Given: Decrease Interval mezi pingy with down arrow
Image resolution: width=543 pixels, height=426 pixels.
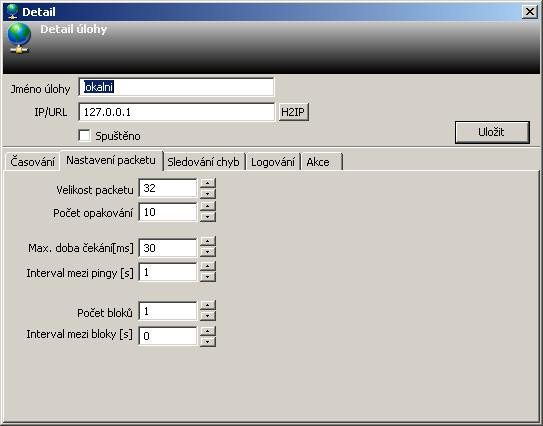Looking at the screenshot, I should tap(208, 277).
